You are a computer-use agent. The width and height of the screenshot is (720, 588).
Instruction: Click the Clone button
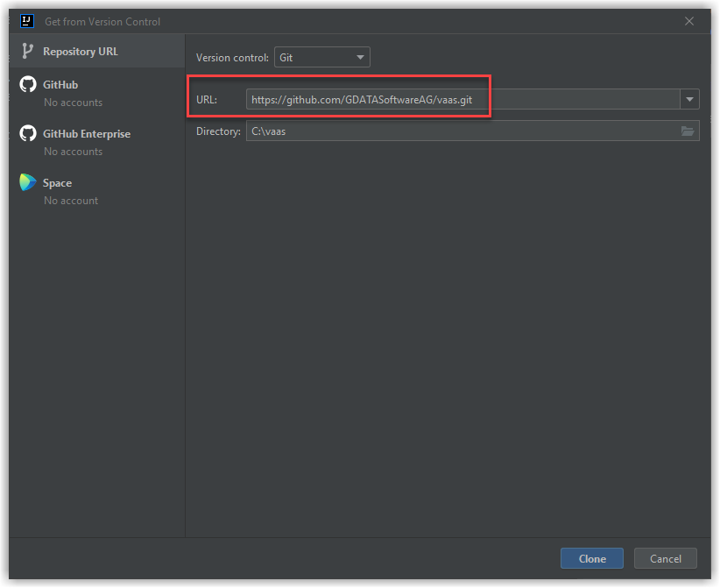pyautogui.click(x=592, y=558)
